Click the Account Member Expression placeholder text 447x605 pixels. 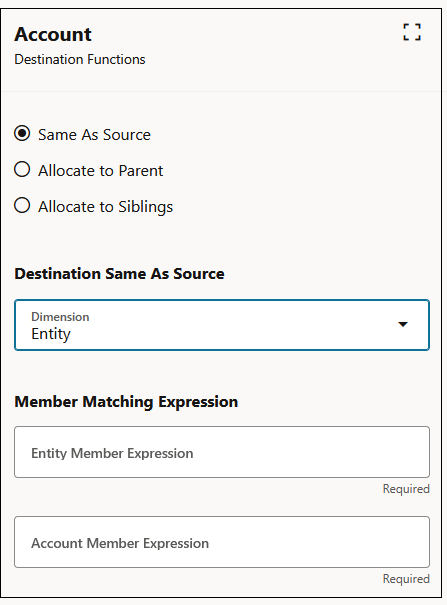coord(120,543)
